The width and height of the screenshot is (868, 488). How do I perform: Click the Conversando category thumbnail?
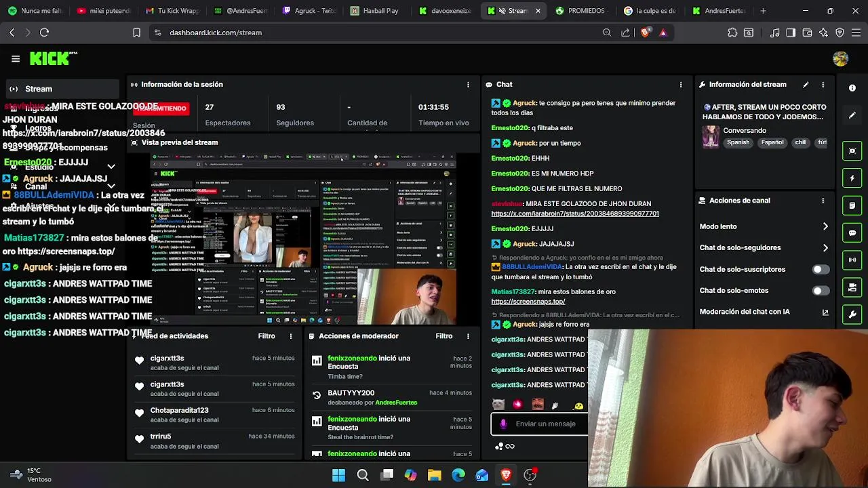tap(710, 136)
